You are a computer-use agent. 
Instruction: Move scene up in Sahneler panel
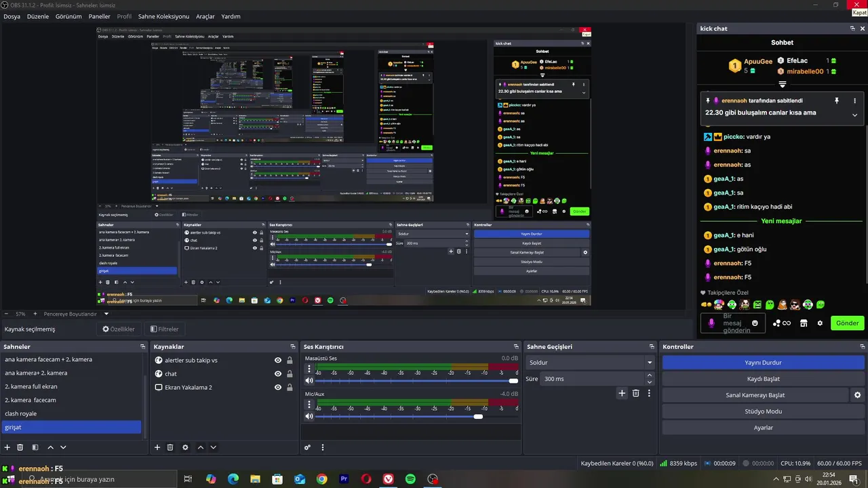[x=51, y=447]
